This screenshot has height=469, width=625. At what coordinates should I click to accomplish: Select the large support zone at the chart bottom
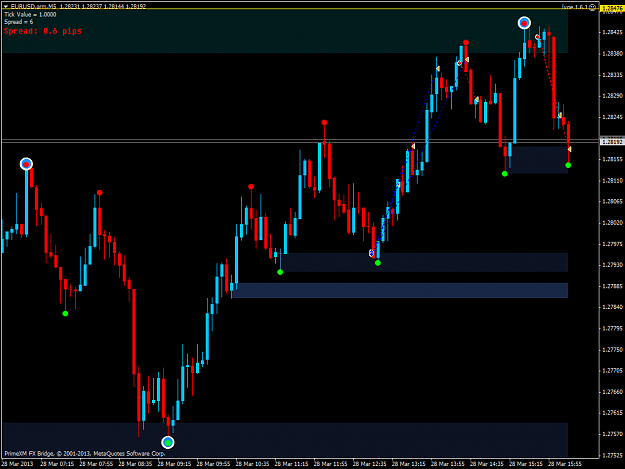point(285,440)
